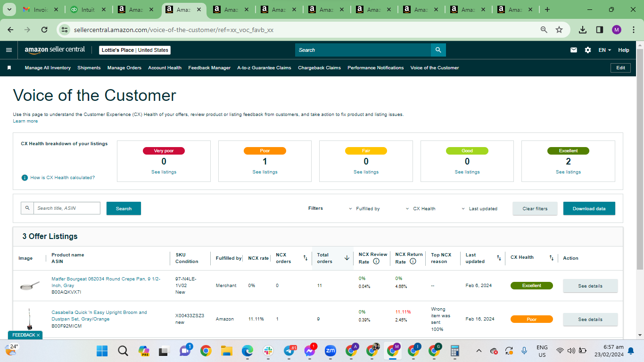Open the browser downloads icon
This screenshot has height=362, width=644.
583,30
